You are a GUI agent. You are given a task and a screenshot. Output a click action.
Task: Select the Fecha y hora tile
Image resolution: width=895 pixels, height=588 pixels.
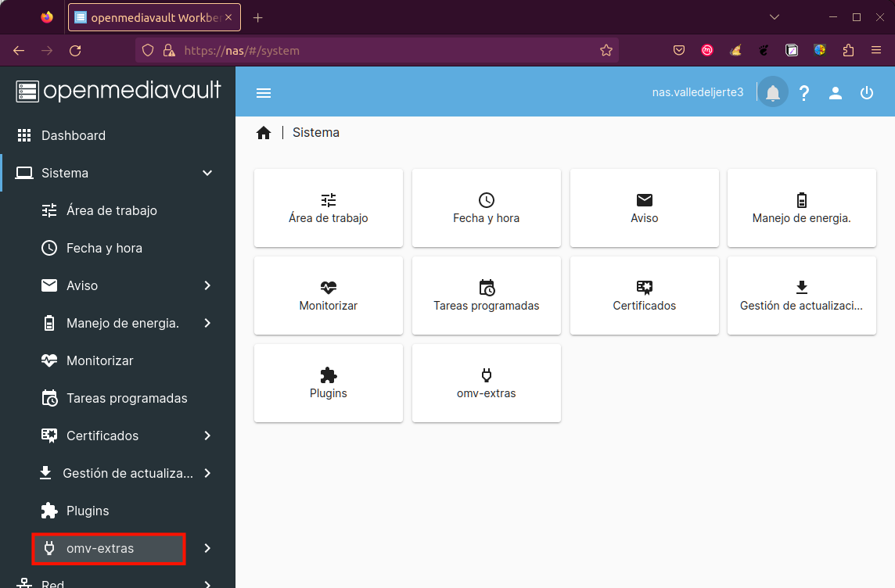pos(486,208)
